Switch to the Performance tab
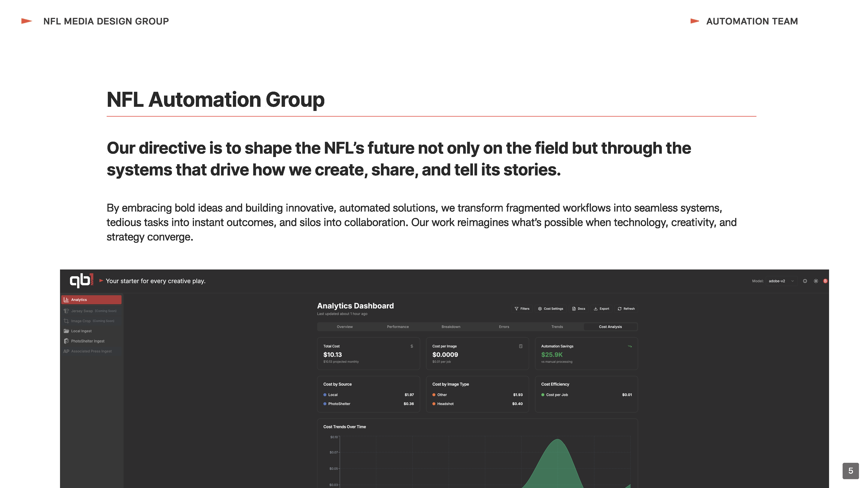 [398, 327]
